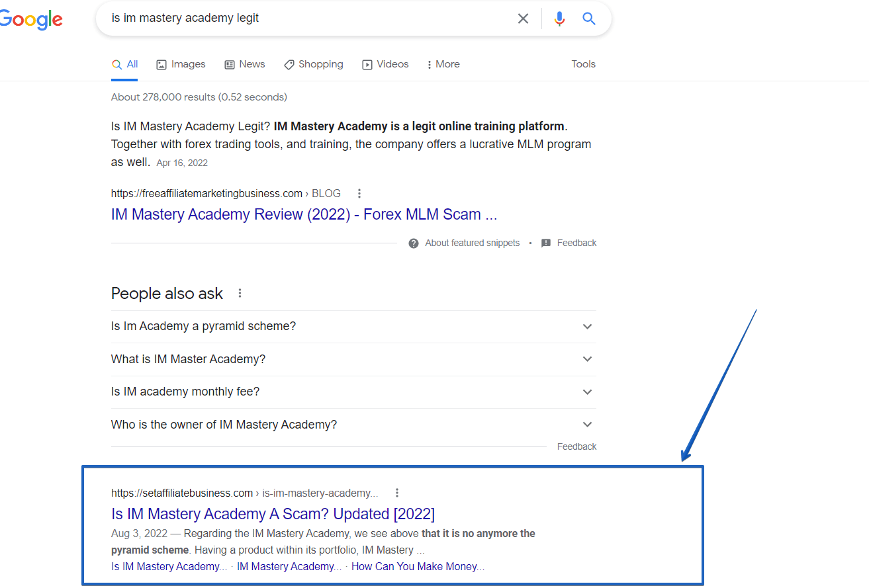Click 'About 278,000 results' stats text
Viewport: 869px width, 588px height.
click(199, 97)
